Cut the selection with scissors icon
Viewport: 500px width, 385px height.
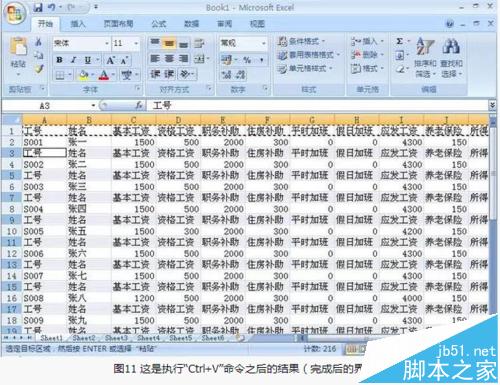point(39,42)
